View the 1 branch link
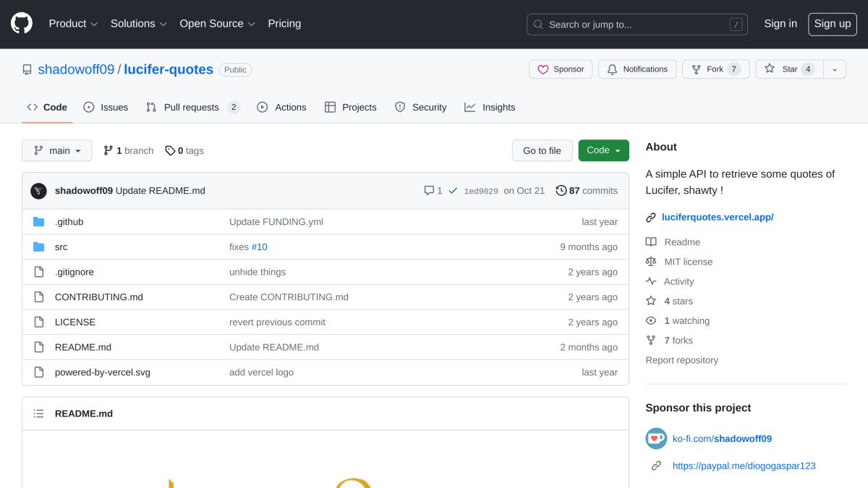The image size is (868, 488). [129, 150]
